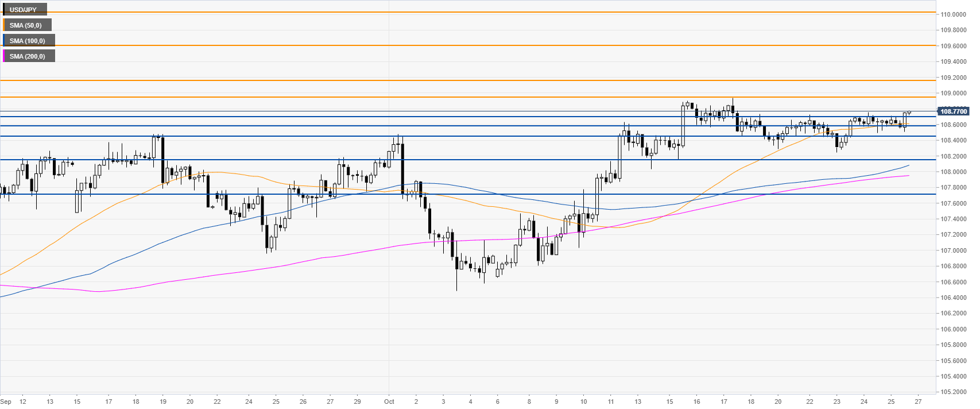Click the 108.6000 price axis label
This screenshot has height=409, width=980.
coord(953,125)
